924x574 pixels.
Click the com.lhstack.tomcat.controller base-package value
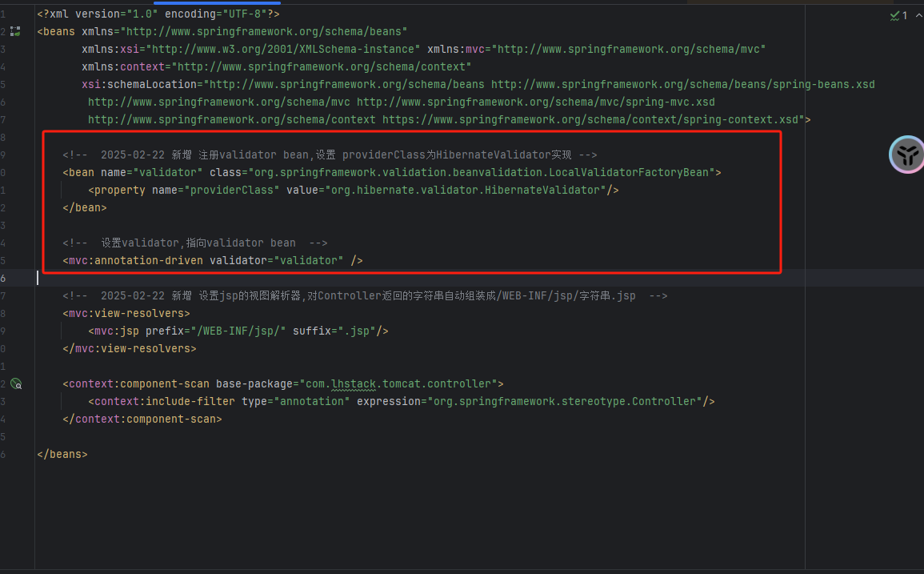pyautogui.click(x=396, y=383)
